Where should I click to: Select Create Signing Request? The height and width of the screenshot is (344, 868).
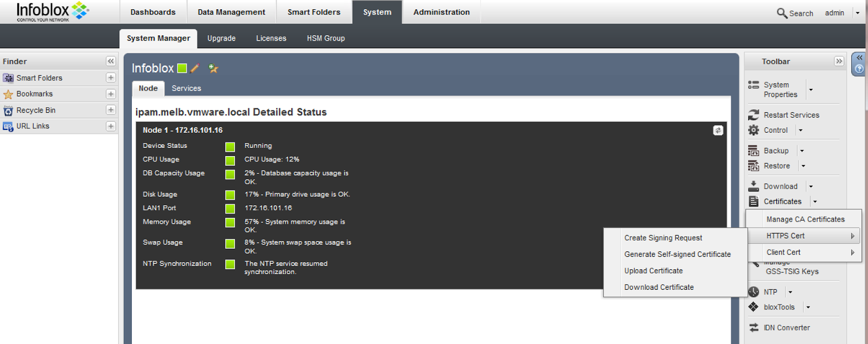coord(663,238)
